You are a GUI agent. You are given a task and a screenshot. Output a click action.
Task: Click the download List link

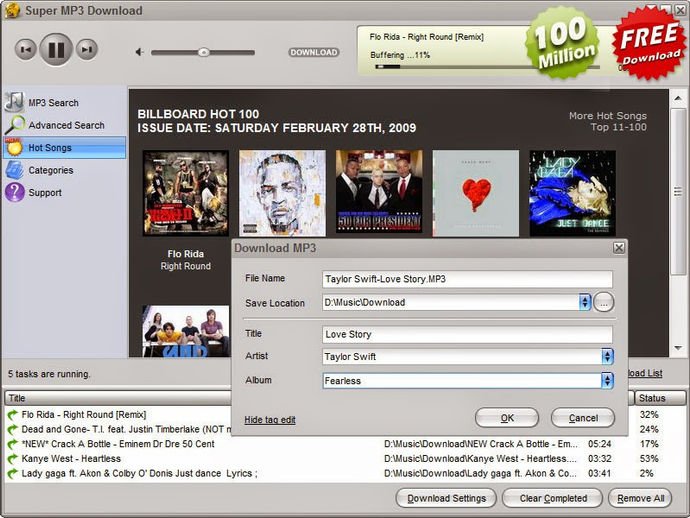(645, 374)
